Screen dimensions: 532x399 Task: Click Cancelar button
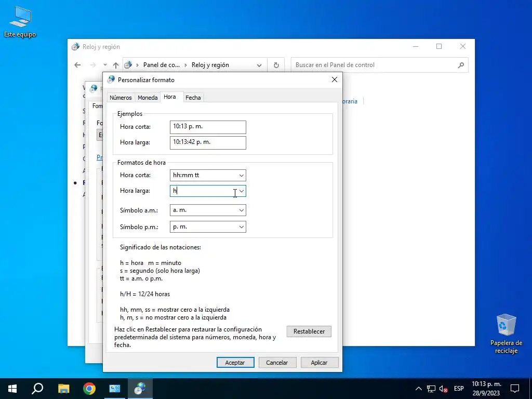[x=277, y=362]
